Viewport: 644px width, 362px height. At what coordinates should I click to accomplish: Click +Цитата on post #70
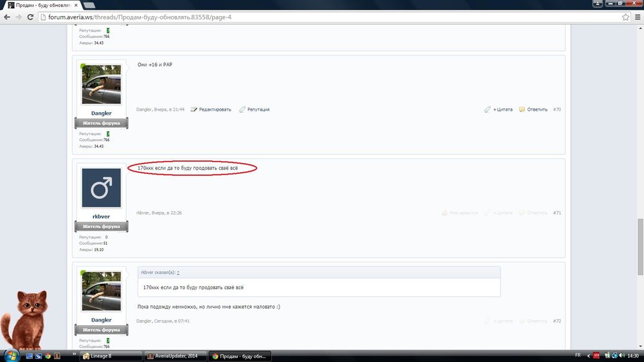click(x=499, y=110)
